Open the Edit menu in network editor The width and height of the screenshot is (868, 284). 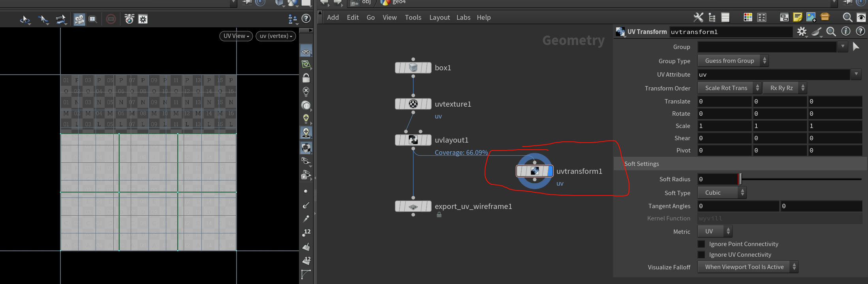point(353,17)
